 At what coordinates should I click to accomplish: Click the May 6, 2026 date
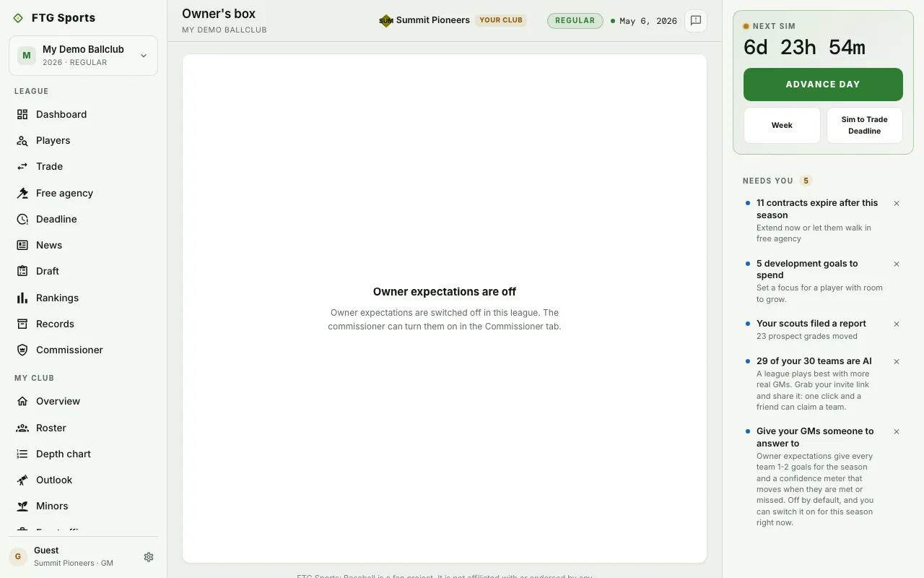[648, 21]
